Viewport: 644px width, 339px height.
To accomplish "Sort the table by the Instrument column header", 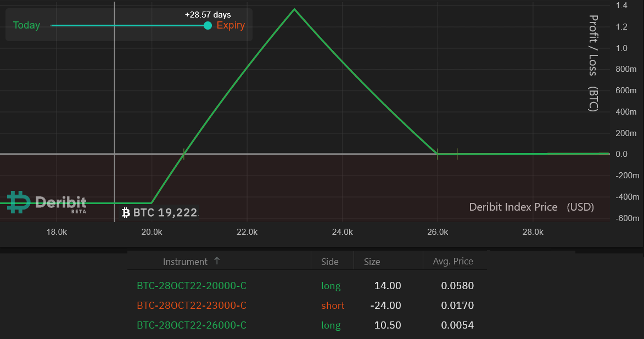I will [x=185, y=262].
